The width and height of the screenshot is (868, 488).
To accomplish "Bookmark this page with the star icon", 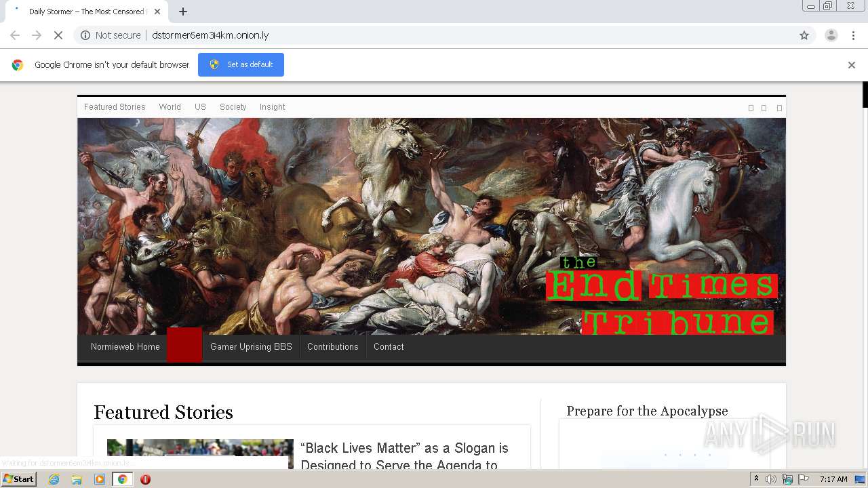I will [x=804, y=35].
